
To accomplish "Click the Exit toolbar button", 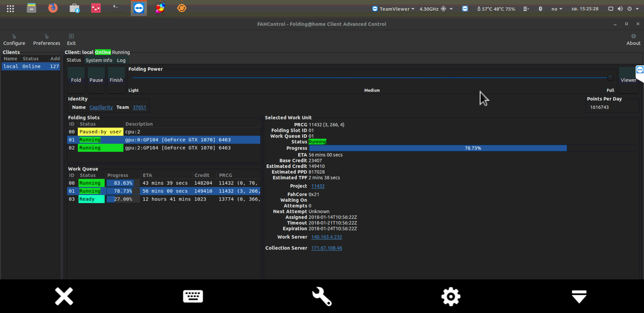I will (71, 40).
